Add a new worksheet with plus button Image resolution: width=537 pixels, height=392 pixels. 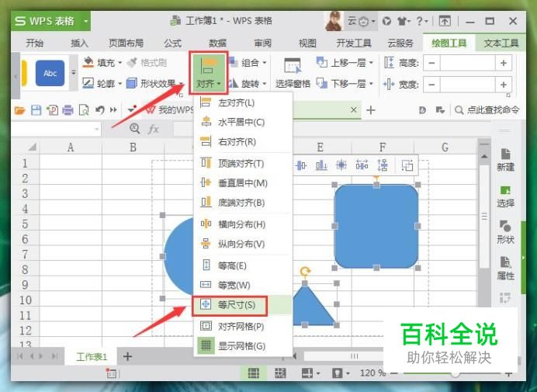coord(127,357)
